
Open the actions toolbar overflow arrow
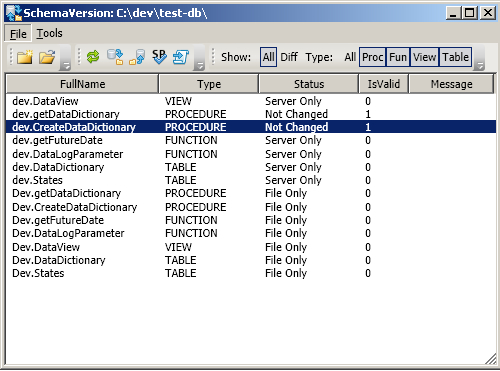[x=199, y=58]
